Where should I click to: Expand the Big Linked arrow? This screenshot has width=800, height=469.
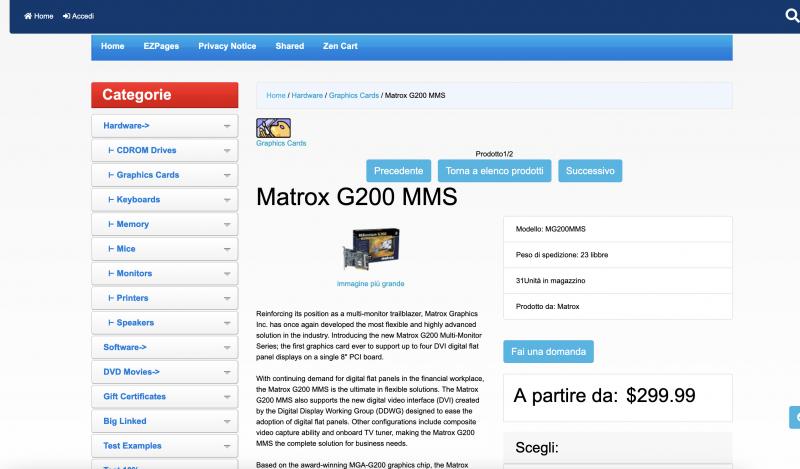[x=227, y=422]
